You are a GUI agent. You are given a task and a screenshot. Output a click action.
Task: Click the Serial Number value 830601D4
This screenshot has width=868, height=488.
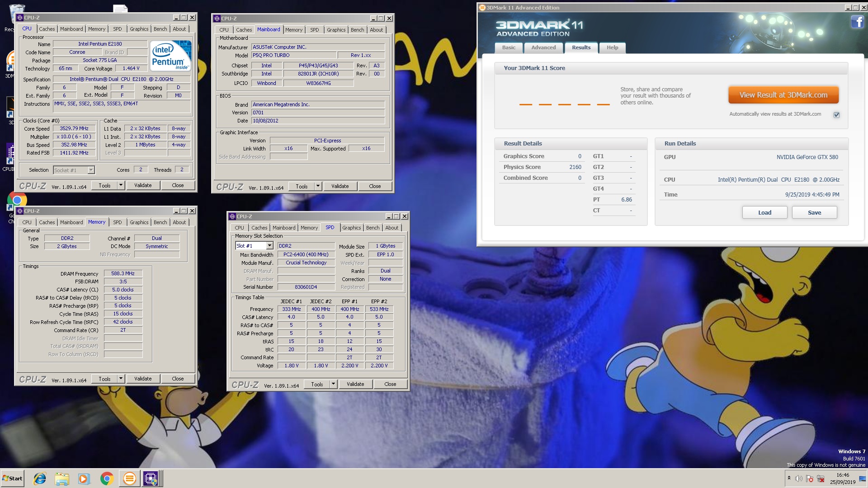click(306, 287)
